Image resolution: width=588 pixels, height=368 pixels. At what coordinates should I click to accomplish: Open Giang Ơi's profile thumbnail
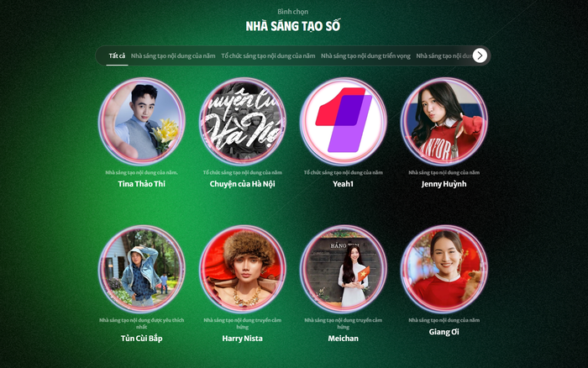(x=444, y=269)
